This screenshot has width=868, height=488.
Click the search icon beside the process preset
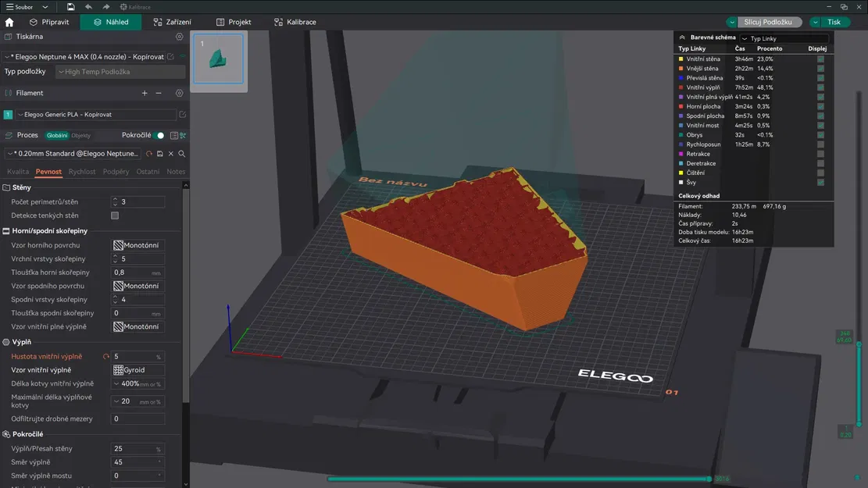click(x=180, y=153)
